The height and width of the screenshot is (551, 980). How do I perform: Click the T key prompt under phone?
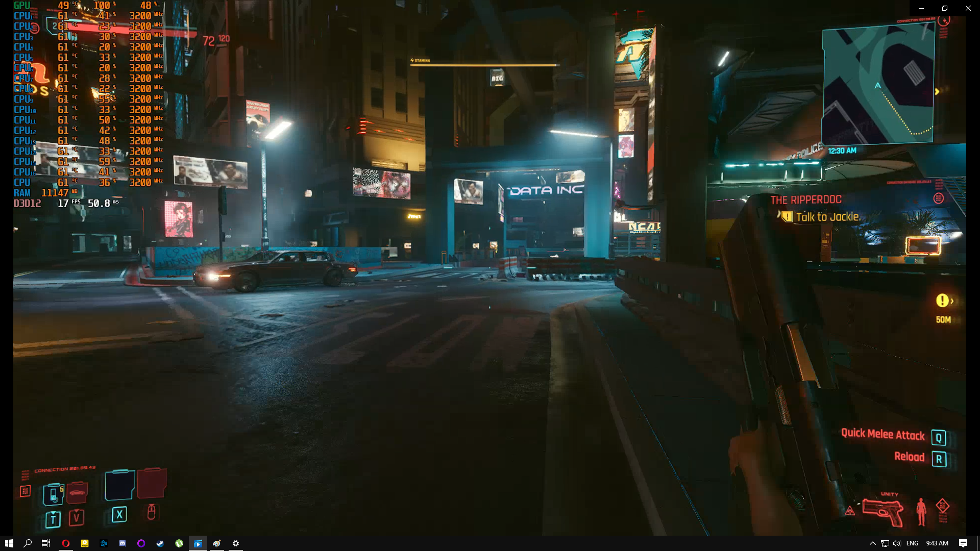pyautogui.click(x=53, y=519)
